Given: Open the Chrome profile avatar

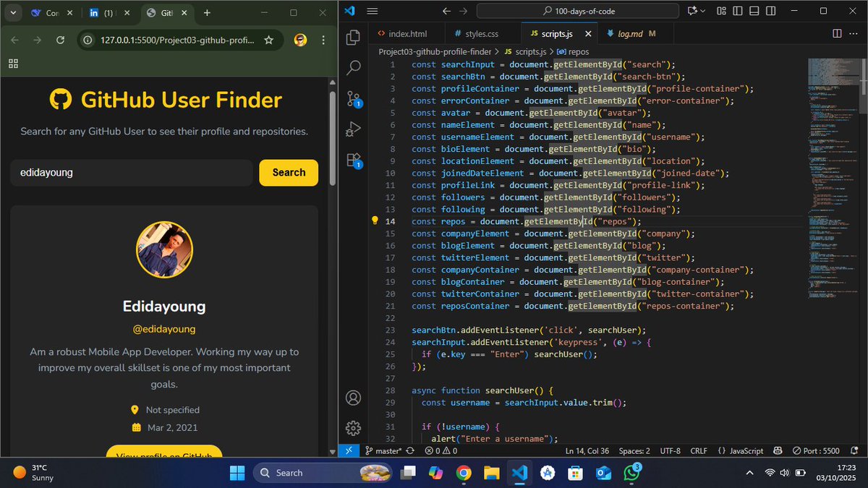Looking at the screenshot, I should 300,40.
